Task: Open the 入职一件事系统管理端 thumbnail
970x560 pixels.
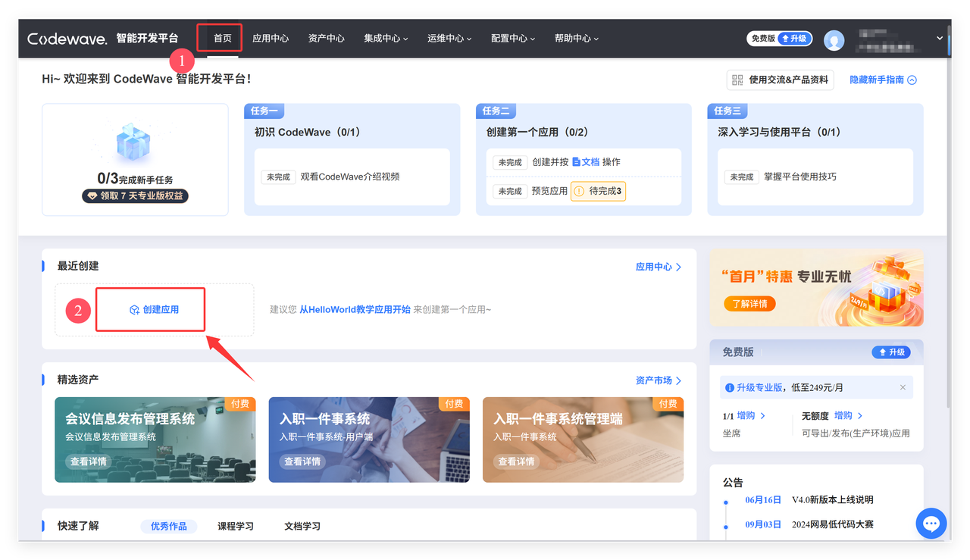Action: (x=583, y=440)
